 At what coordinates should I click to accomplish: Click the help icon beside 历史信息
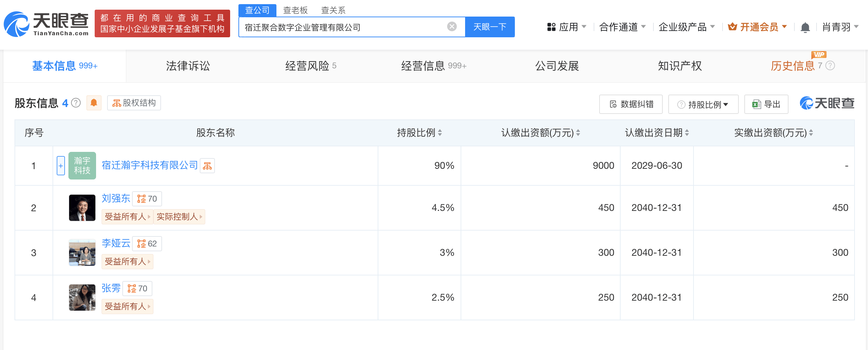tap(830, 66)
